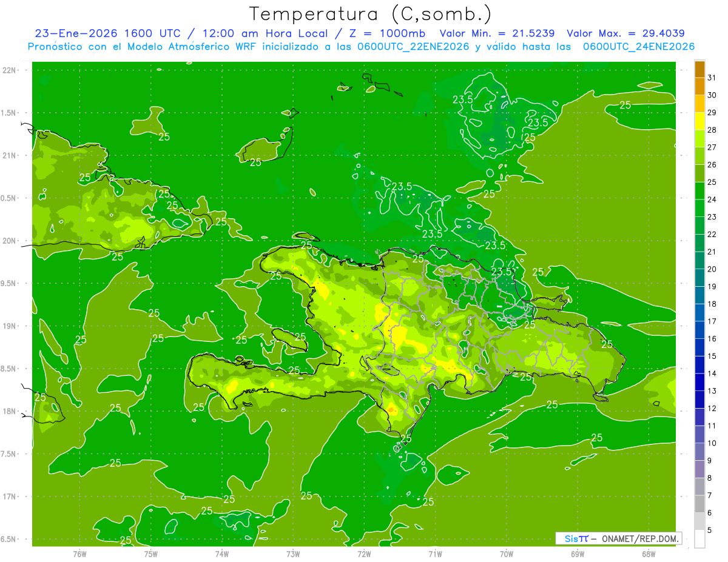Screen dimensions: 728x562
Task: Select the orange legend swatch between 30 and 31
Action: (699, 87)
